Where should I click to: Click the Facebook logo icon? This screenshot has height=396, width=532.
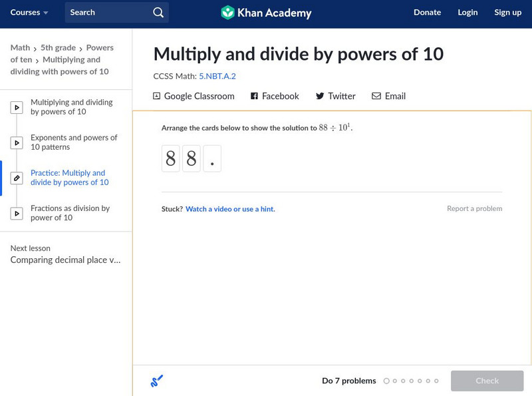point(254,96)
